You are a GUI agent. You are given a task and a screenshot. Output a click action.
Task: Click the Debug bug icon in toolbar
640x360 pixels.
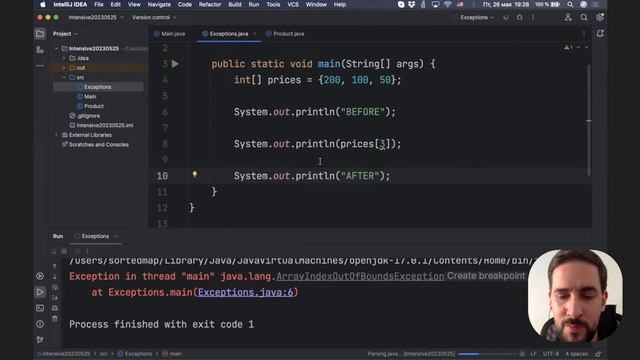point(519,18)
